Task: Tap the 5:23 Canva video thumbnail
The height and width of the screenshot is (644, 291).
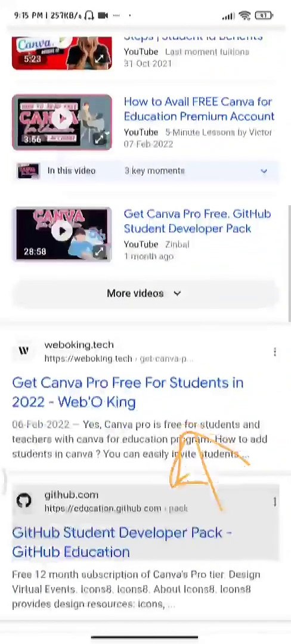Action: point(61,52)
